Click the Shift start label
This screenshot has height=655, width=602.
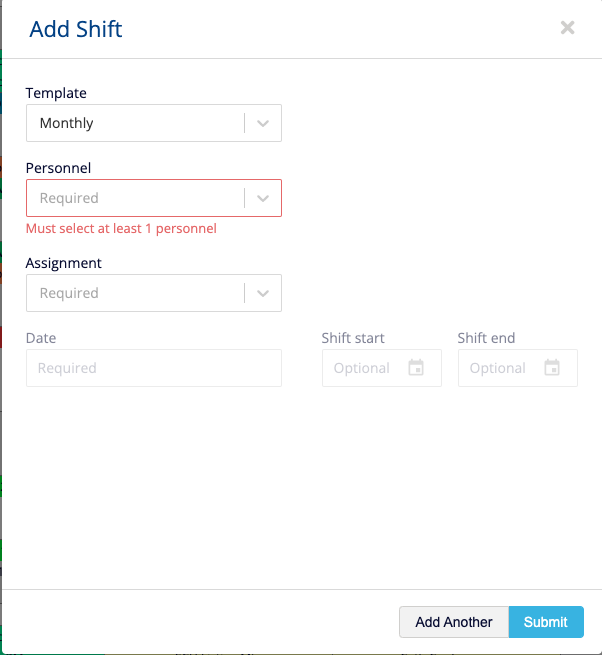pos(353,338)
